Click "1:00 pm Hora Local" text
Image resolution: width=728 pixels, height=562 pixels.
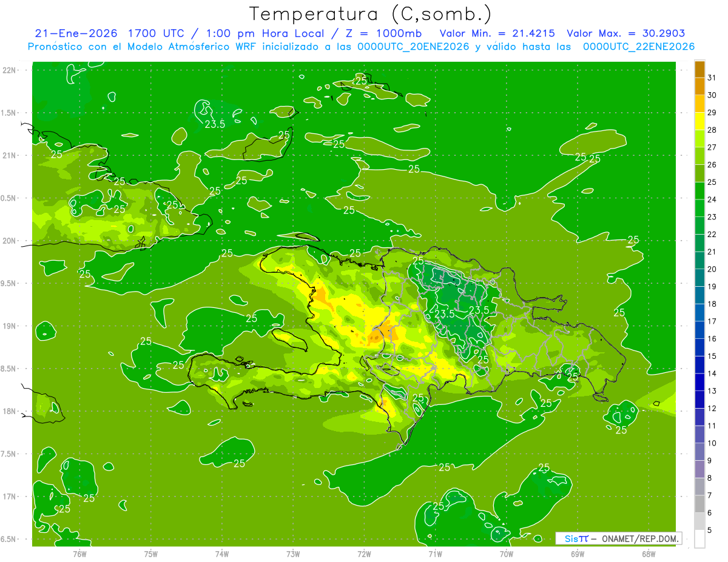pos(265,33)
